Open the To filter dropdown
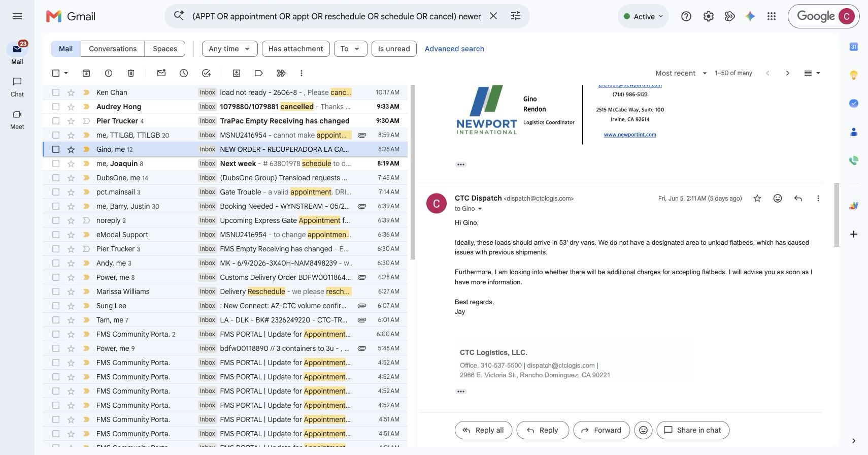The width and height of the screenshot is (868, 455). (350, 49)
